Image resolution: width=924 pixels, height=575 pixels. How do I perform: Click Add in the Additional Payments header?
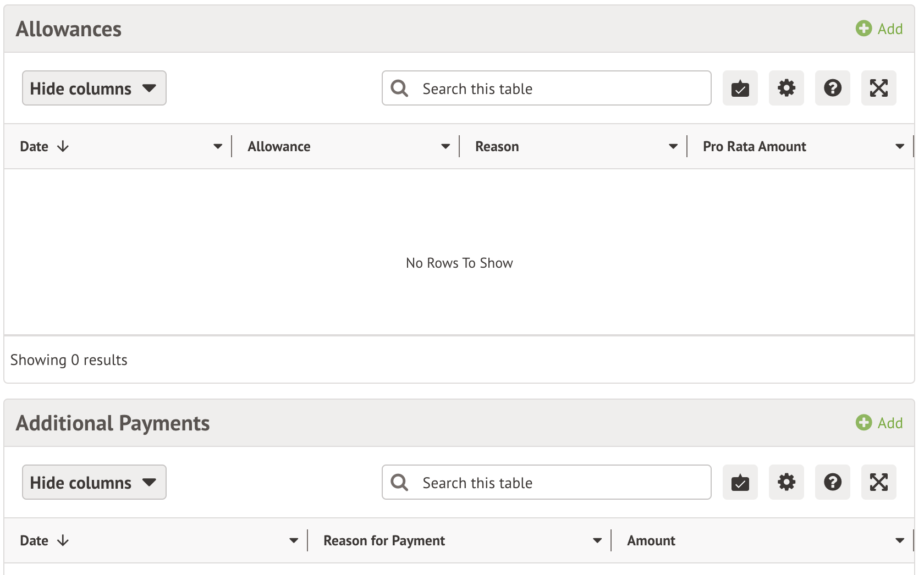[879, 423]
